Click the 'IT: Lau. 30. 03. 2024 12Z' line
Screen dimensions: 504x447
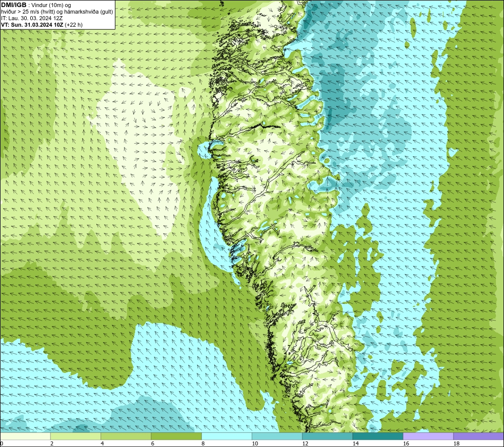point(32,18)
